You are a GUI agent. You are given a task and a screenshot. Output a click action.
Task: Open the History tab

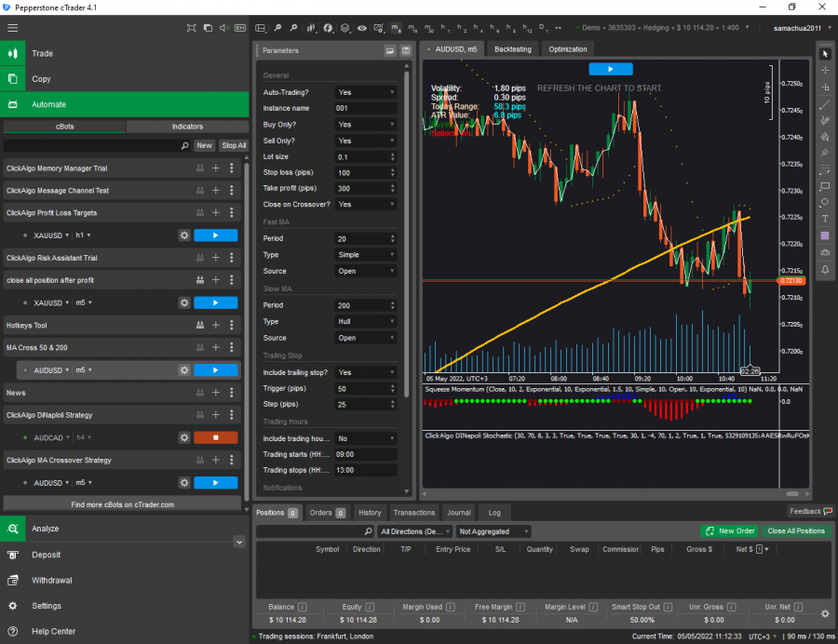(370, 513)
